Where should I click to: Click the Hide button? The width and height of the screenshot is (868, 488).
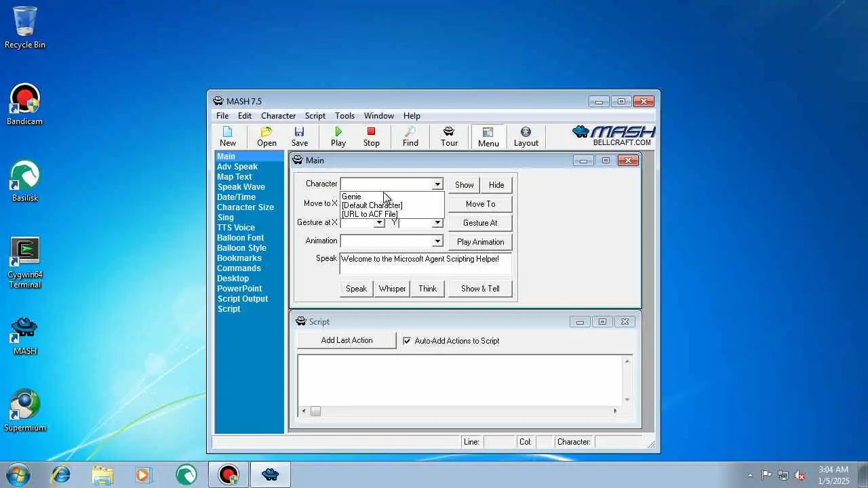click(x=496, y=185)
